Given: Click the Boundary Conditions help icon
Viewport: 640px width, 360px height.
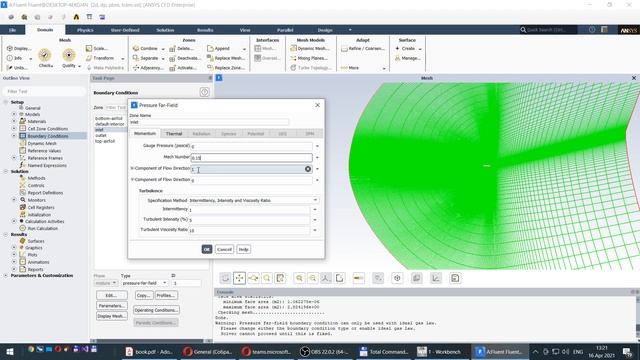Looking at the screenshot, I should coord(204,92).
